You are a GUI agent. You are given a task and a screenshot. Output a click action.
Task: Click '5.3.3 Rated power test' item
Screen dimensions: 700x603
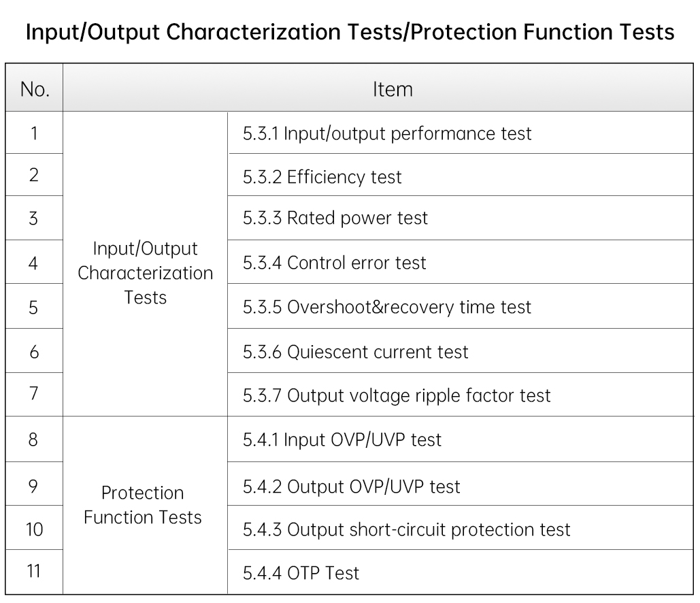tap(335, 218)
